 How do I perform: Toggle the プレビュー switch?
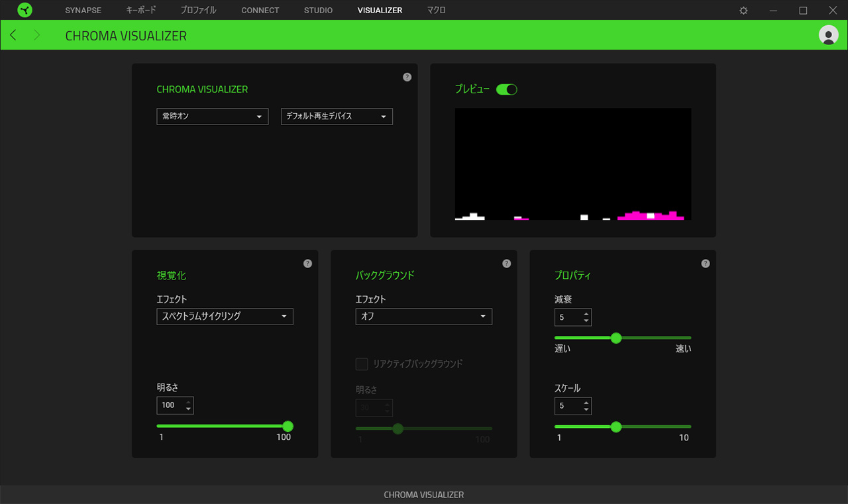coord(506,89)
